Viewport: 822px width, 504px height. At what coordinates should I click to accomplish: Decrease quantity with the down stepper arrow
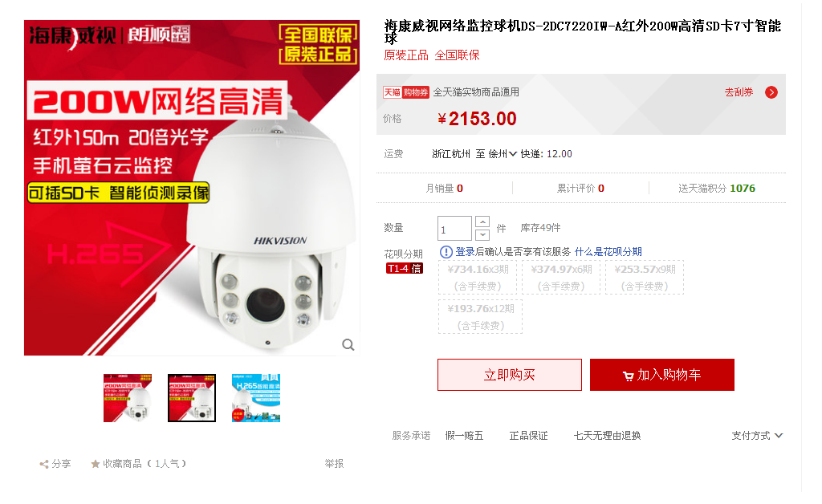click(482, 234)
